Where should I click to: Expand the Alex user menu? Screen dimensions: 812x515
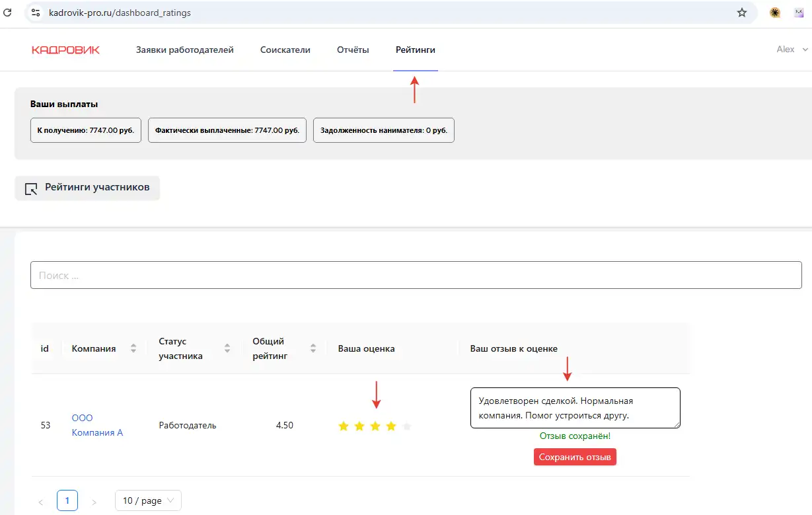[792, 50]
